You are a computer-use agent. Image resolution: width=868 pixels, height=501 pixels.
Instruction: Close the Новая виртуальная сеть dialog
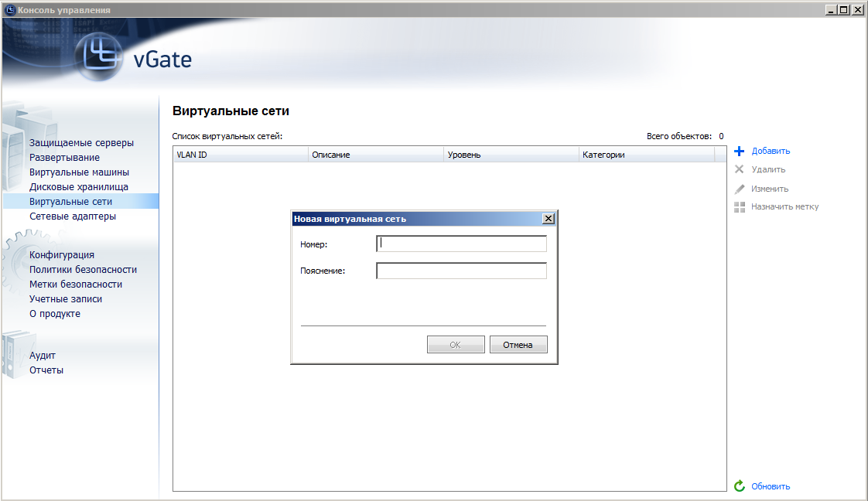pos(548,219)
